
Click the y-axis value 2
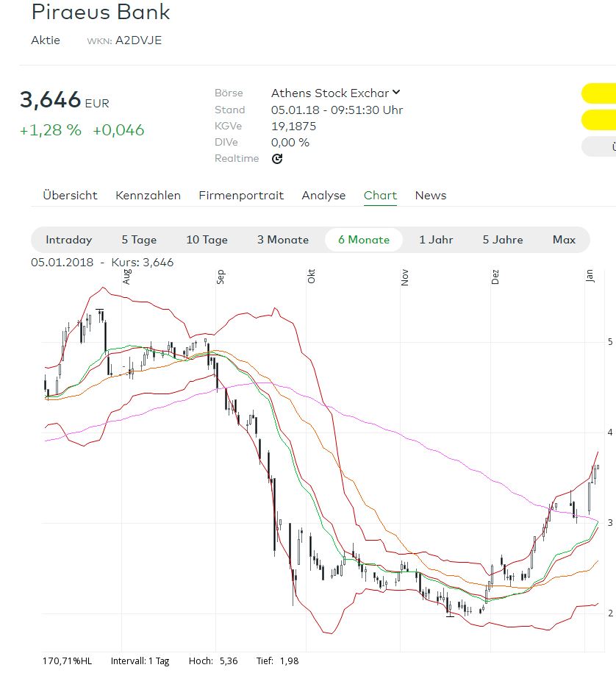coord(610,613)
